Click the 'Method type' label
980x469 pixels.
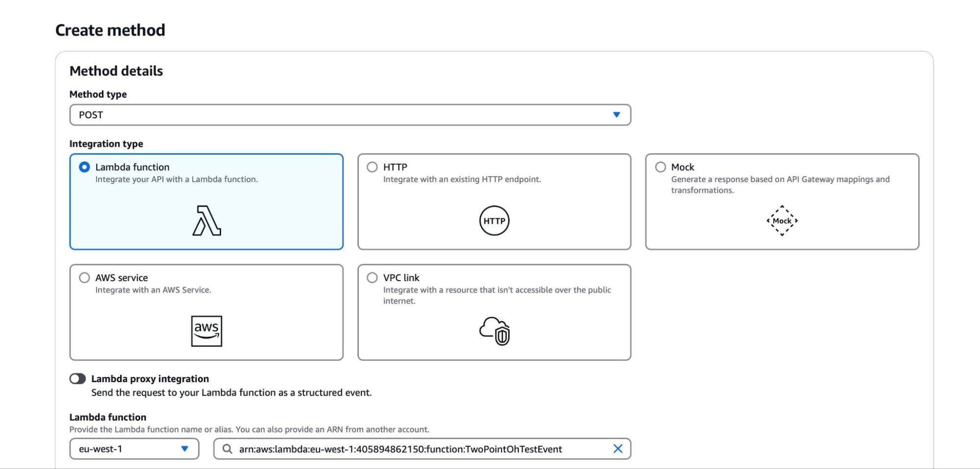pos(98,94)
